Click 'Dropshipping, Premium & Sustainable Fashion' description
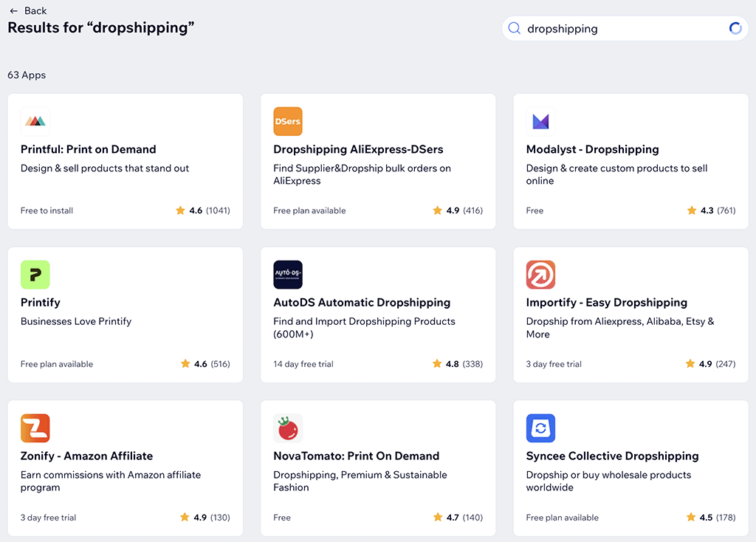The height and width of the screenshot is (542, 756). point(360,481)
